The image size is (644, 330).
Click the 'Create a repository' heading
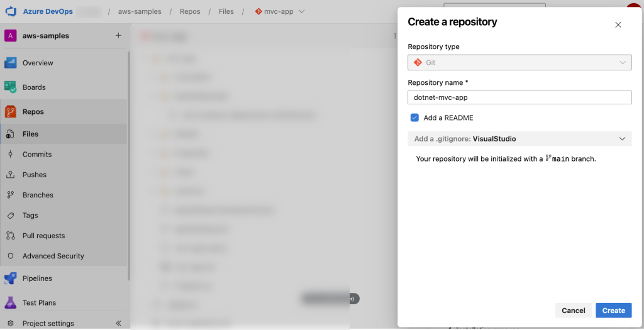tap(452, 22)
